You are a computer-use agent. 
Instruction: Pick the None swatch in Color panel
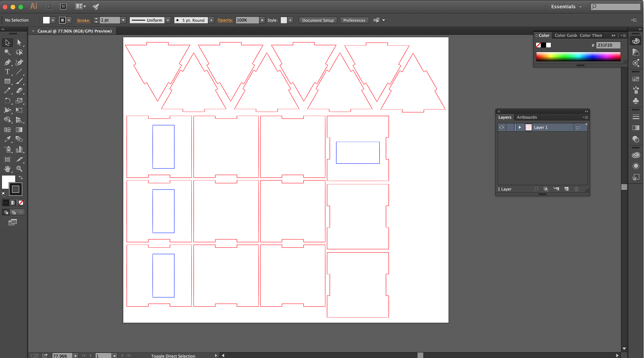(x=538, y=45)
